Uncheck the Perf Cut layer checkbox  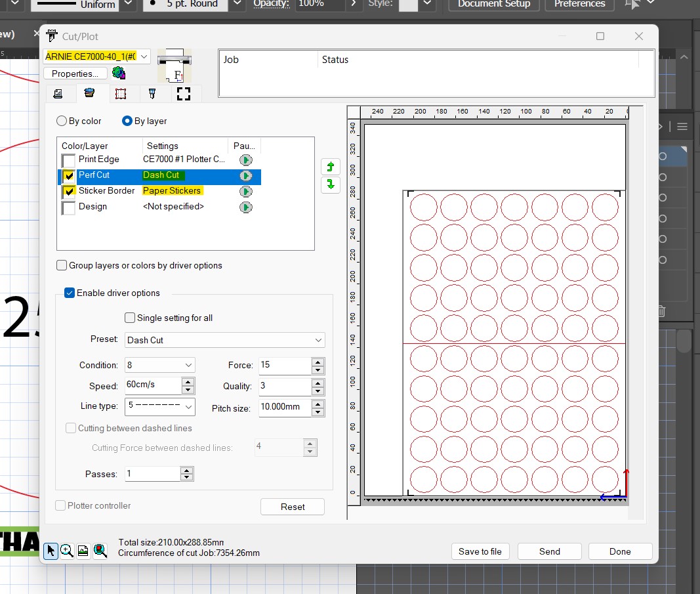click(69, 176)
